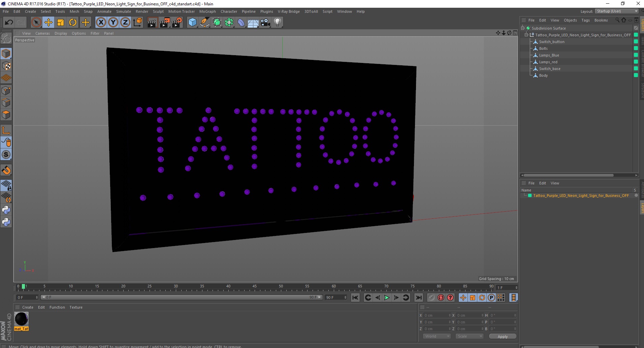Open the MoGraph menu
The width and height of the screenshot is (644, 348).
(207, 11)
